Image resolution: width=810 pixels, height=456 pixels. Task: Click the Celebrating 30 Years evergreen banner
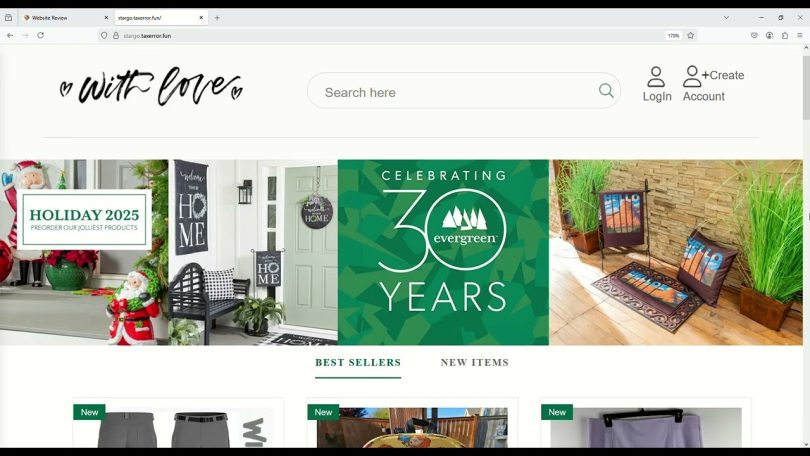pos(443,252)
